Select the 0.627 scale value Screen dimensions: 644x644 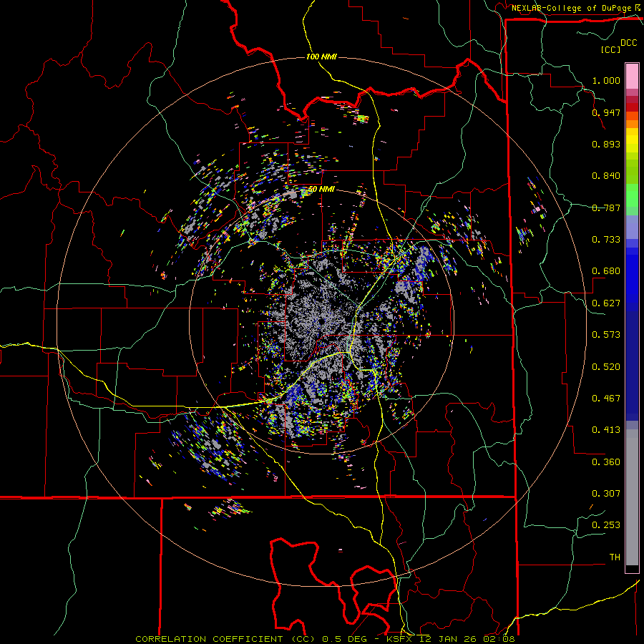[606, 303]
